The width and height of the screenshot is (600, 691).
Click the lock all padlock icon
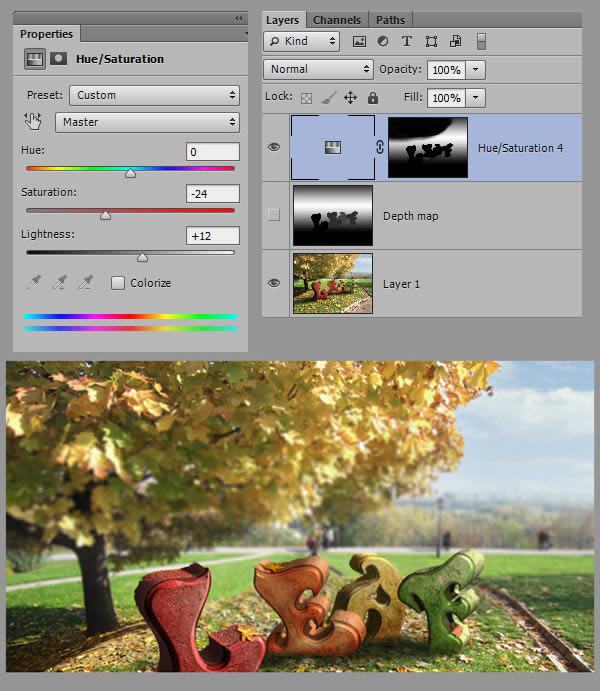(x=373, y=98)
